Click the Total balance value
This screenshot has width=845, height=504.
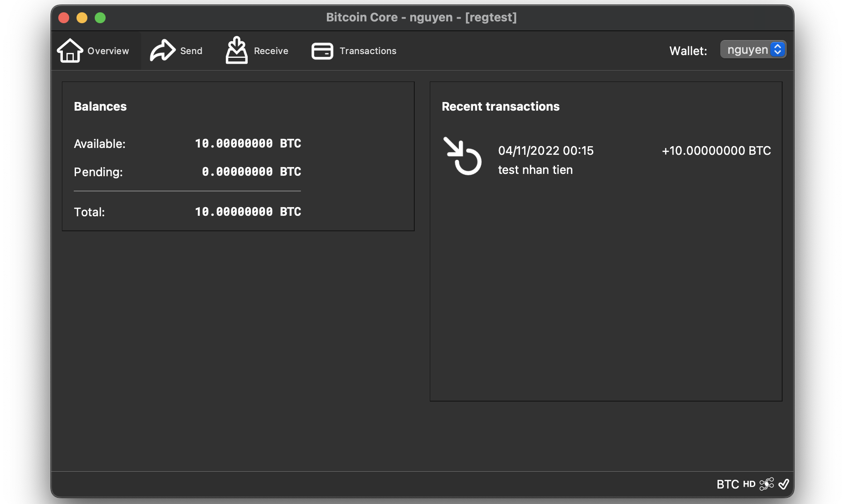(248, 212)
